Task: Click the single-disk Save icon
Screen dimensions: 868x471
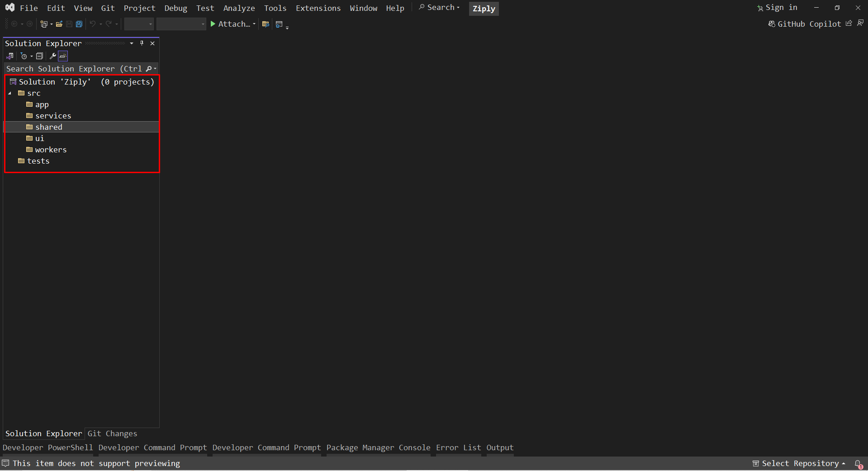Action: (69, 24)
